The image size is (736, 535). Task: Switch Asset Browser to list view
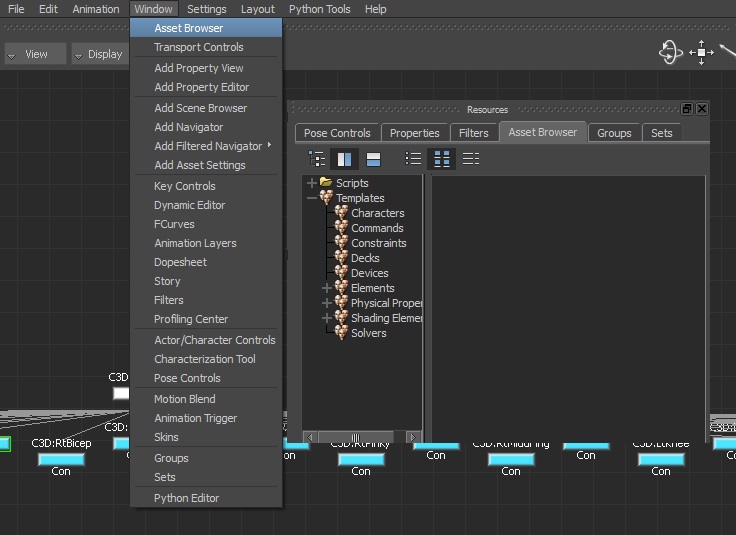point(413,159)
